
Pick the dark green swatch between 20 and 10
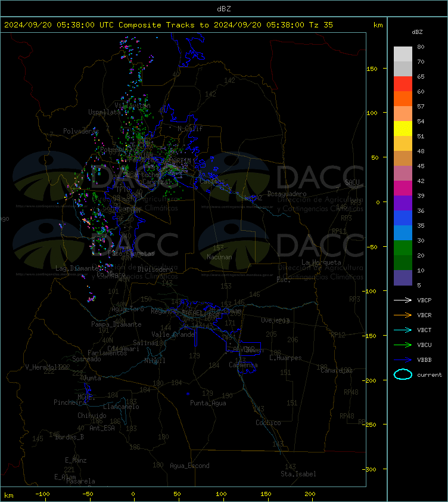coord(403,262)
